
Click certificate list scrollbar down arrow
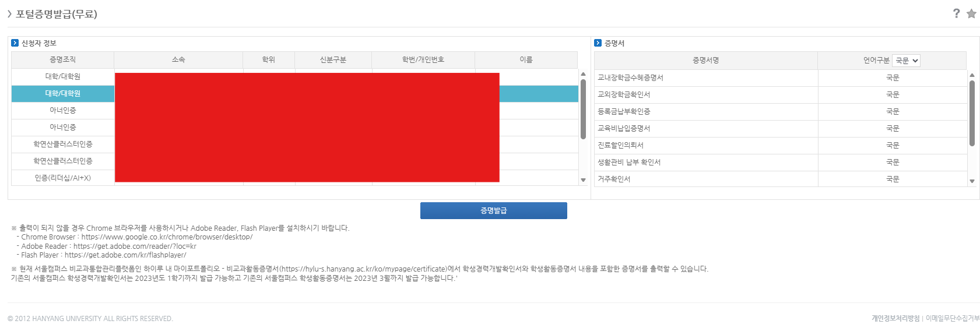972,181
